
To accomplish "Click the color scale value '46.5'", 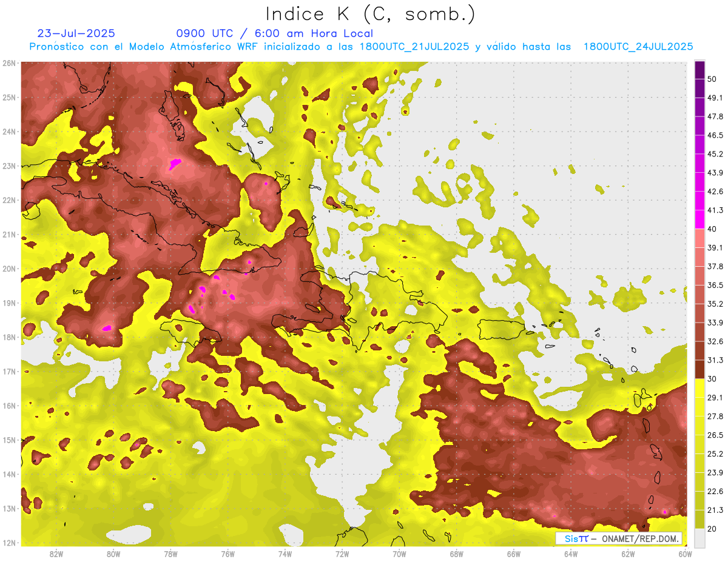I will tap(715, 135).
